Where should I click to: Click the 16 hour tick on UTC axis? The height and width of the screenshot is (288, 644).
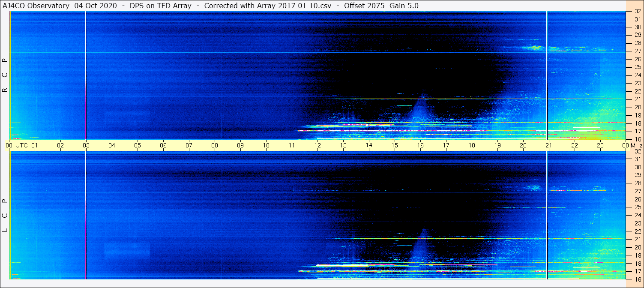420,145
